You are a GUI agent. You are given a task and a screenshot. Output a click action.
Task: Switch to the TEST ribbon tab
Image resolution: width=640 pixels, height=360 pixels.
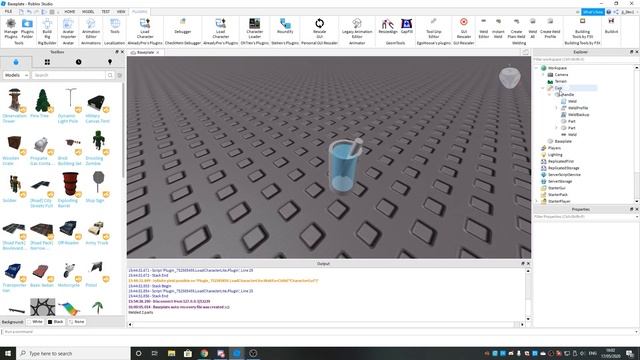[106, 11]
